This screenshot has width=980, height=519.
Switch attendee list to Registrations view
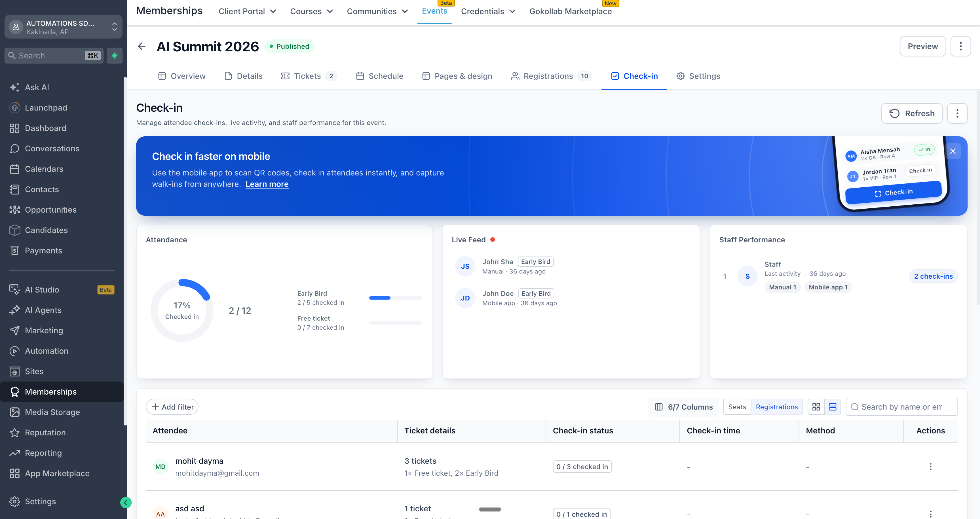pos(776,407)
